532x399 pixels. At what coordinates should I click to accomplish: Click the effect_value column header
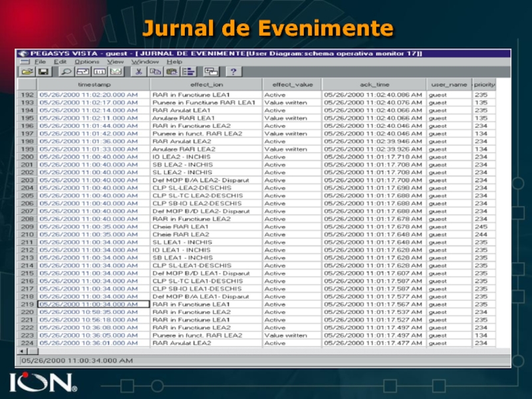click(292, 84)
